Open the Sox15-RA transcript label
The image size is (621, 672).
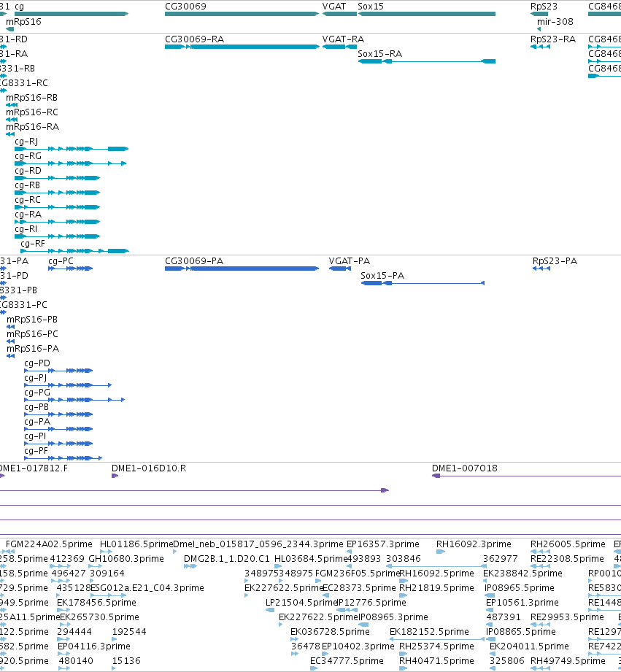point(379,54)
